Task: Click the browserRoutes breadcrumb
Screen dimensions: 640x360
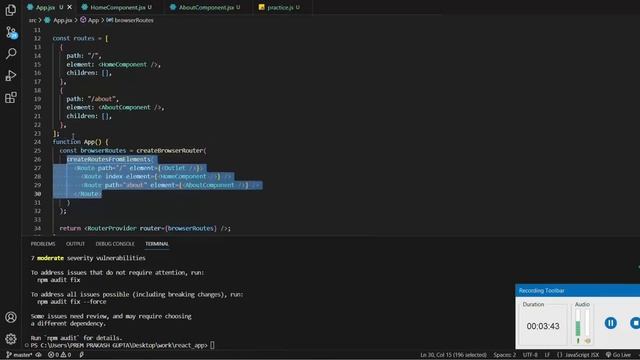Action: (130, 20)
